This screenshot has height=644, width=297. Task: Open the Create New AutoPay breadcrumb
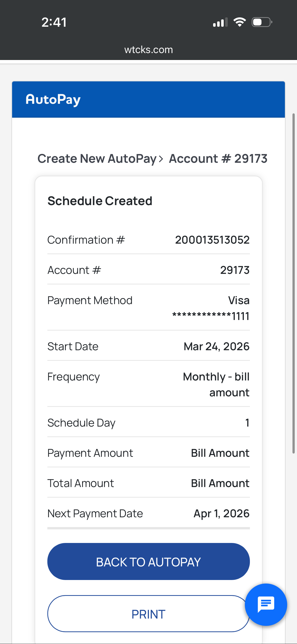click(x=97, y=159)
